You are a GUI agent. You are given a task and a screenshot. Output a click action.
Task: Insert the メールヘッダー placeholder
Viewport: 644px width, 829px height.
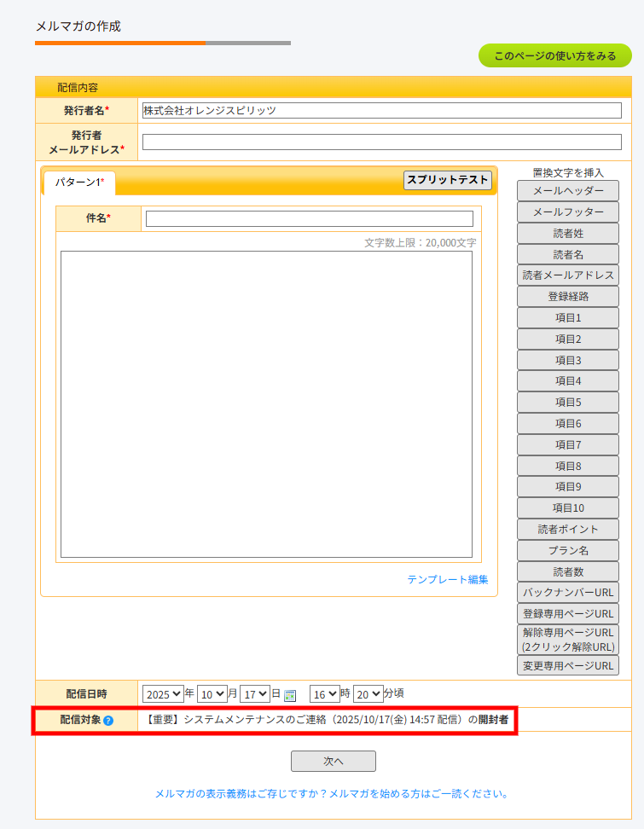click(x=568, y=191)
